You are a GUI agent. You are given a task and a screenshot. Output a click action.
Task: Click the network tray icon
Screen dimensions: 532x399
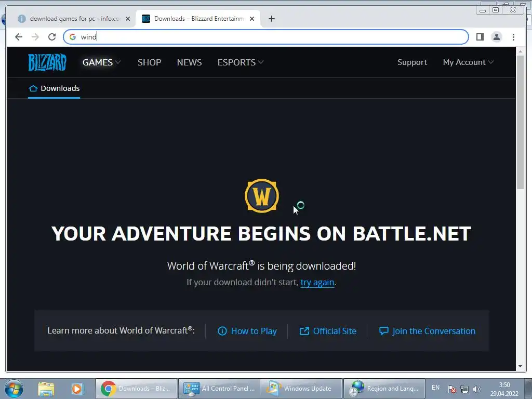click(x=464, y=389)
